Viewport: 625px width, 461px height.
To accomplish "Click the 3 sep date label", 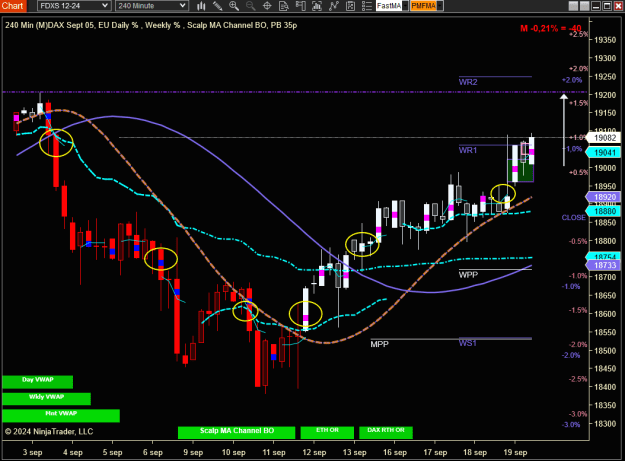I will (32, 452).
